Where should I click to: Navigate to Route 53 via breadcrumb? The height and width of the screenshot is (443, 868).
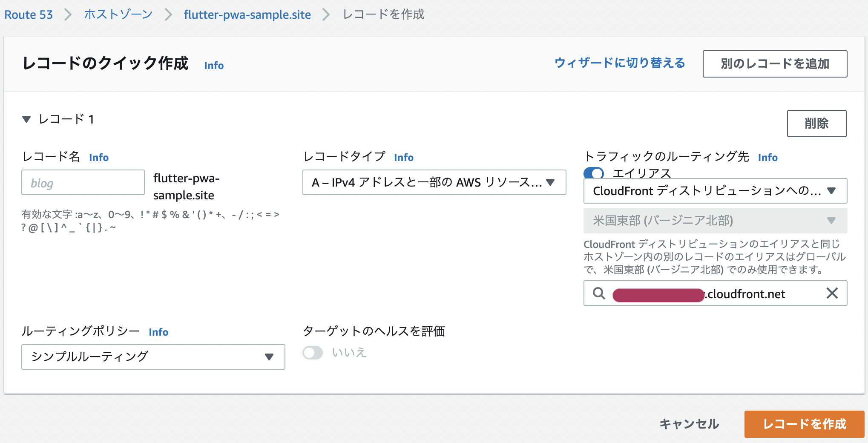click(28, 14)
